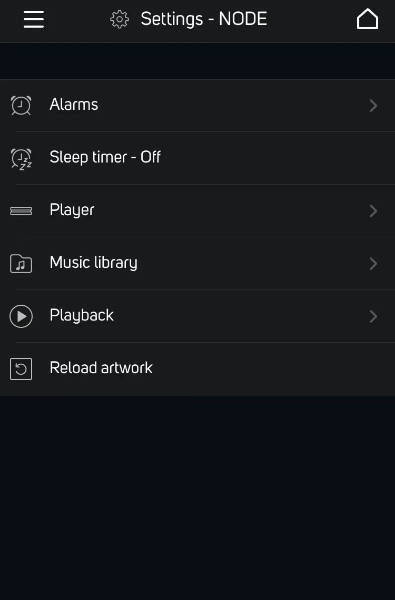This screenshot has height=600, width=395.
Task: Tap the settings gear icon in the header
Action: click(119, 19)
